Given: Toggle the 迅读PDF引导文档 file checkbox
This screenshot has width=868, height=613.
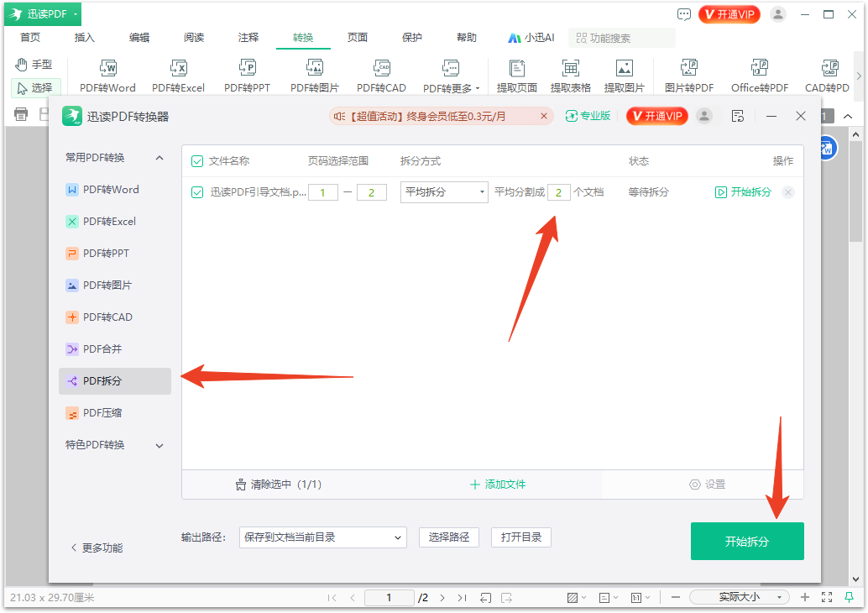Looking at the screenshot, I should [x=197, y=192].
